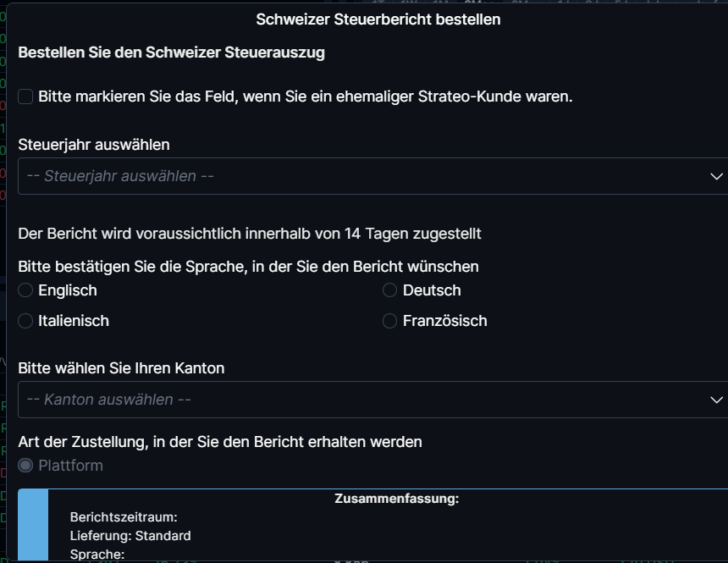Click the "Lieferung: Standard" summary line
Screen dimensions: 728x563
[130, 536]
